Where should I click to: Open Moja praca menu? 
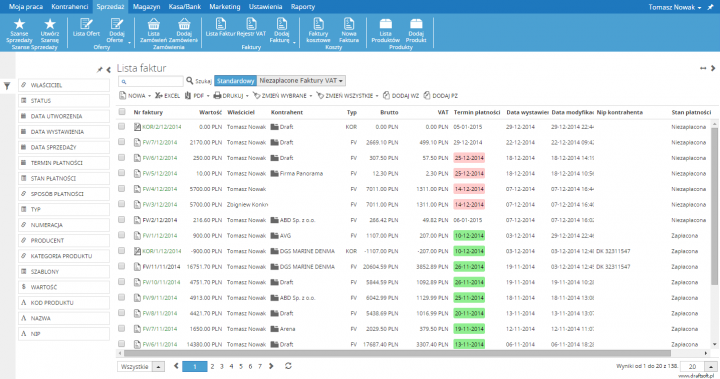(x=26, y=7)
